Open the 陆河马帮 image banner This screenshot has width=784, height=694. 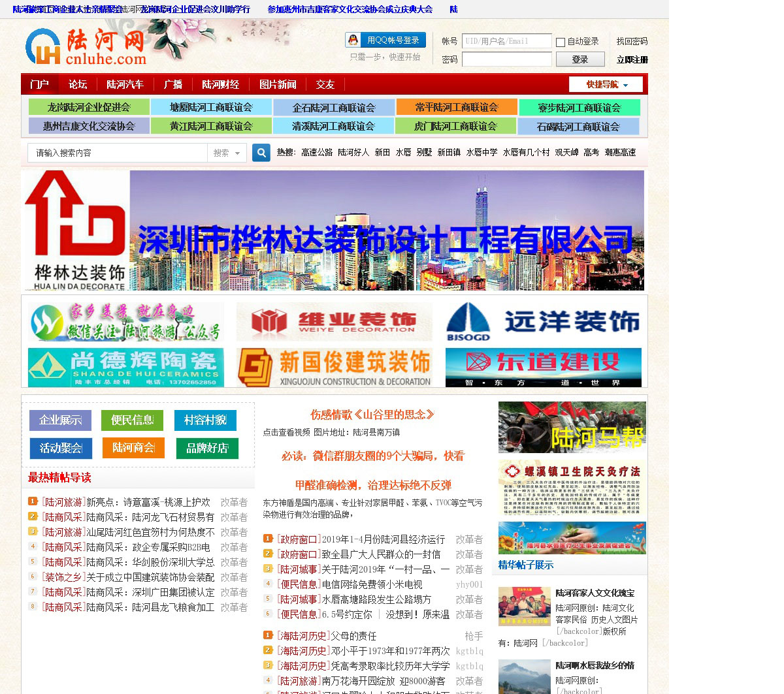572,428
